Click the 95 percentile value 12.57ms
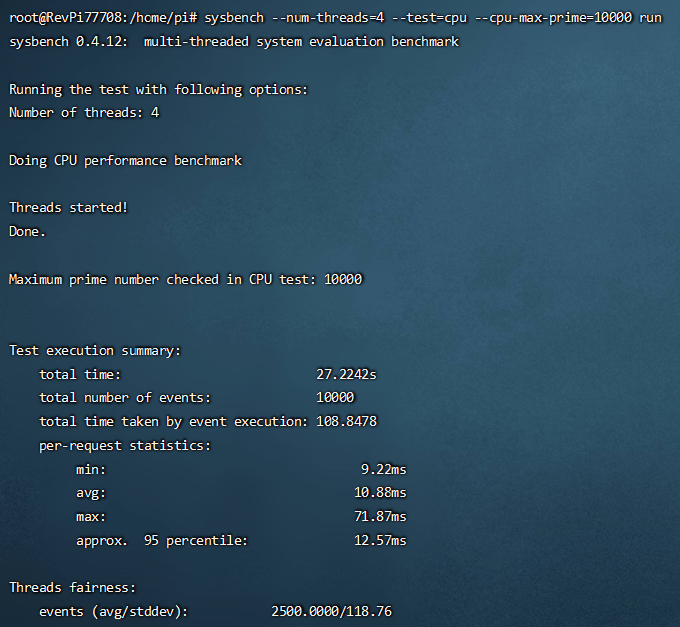 [x=380, y=541]
